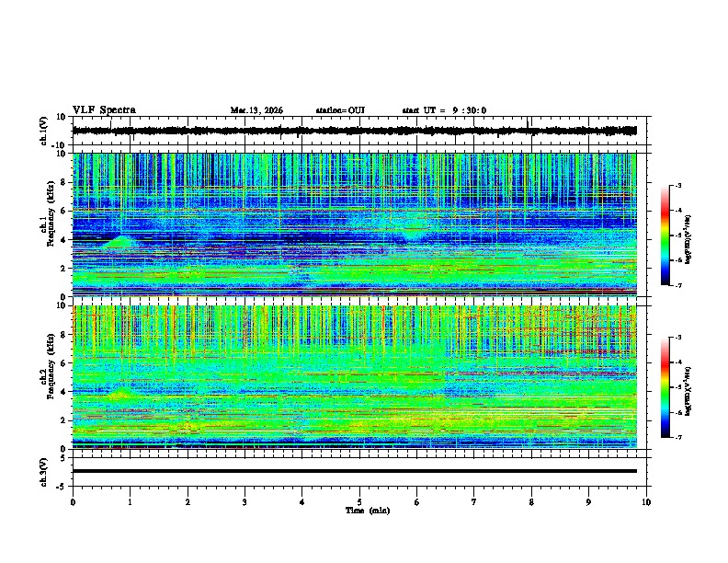Click the ch.2 color bar PSD unit label
This screenshot has width=728, height=563.
coord(688,391)
